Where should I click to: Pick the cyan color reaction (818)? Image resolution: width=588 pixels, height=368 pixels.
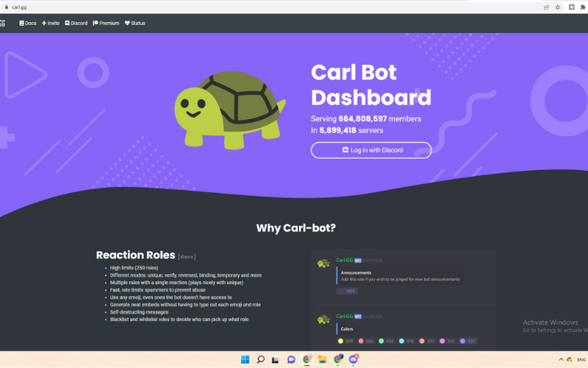coord(406,341)
